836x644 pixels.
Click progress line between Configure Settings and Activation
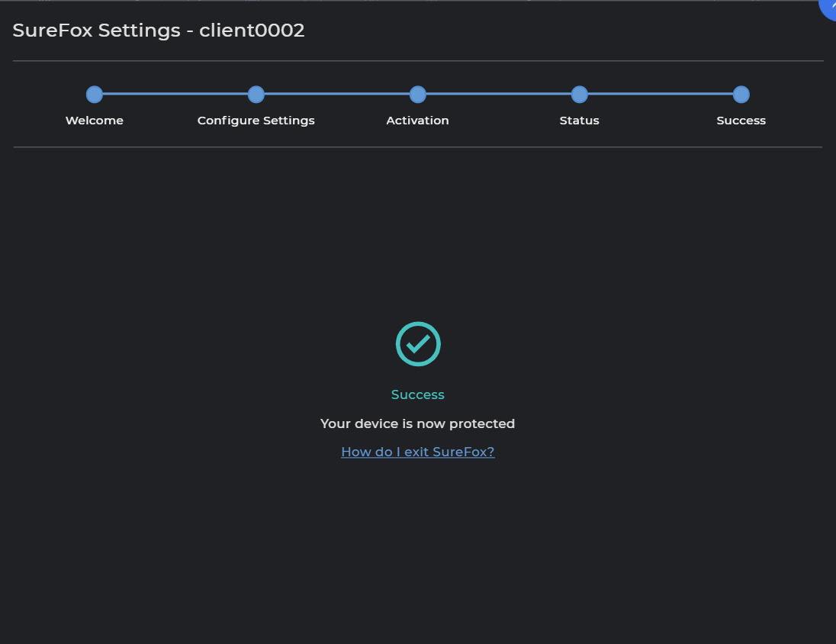pos(337,94)
